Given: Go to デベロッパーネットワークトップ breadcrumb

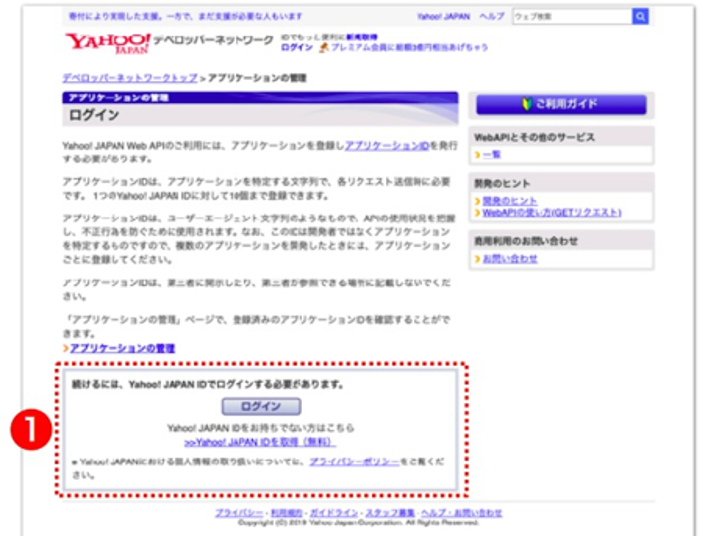Looking at the screenshot, I should coord(130,78).
